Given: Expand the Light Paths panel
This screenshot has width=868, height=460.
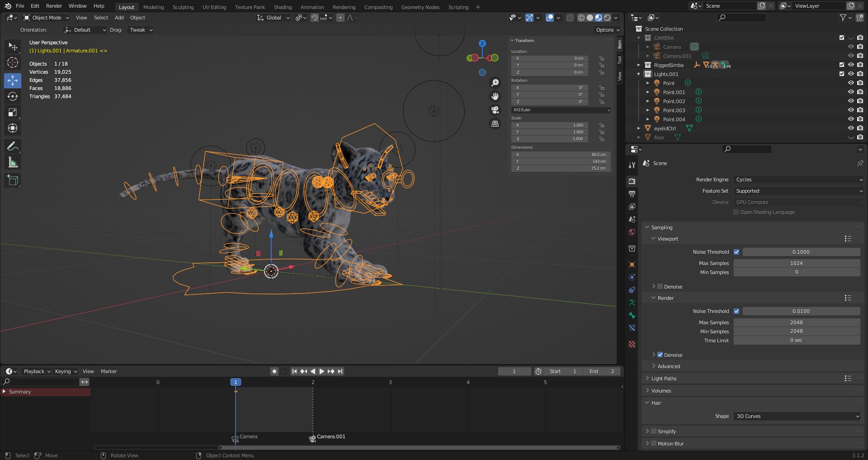Looking at the screenshot, I should coord(664,379).
